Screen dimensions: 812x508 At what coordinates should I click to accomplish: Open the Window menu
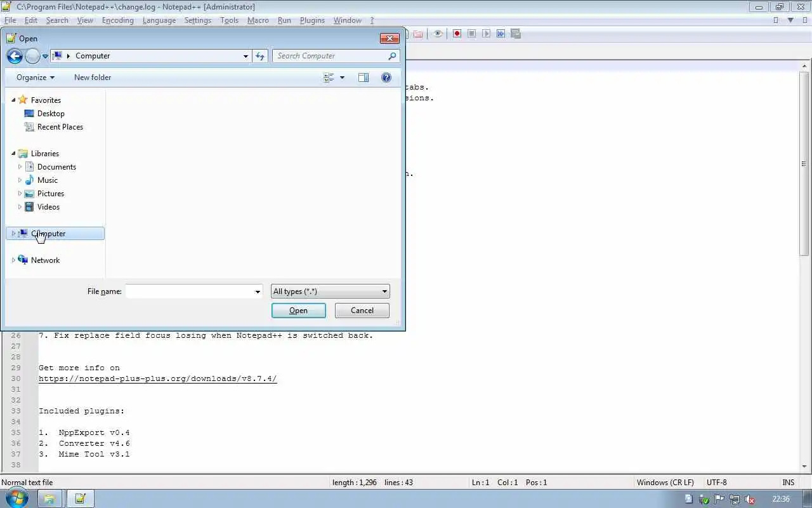348,20
